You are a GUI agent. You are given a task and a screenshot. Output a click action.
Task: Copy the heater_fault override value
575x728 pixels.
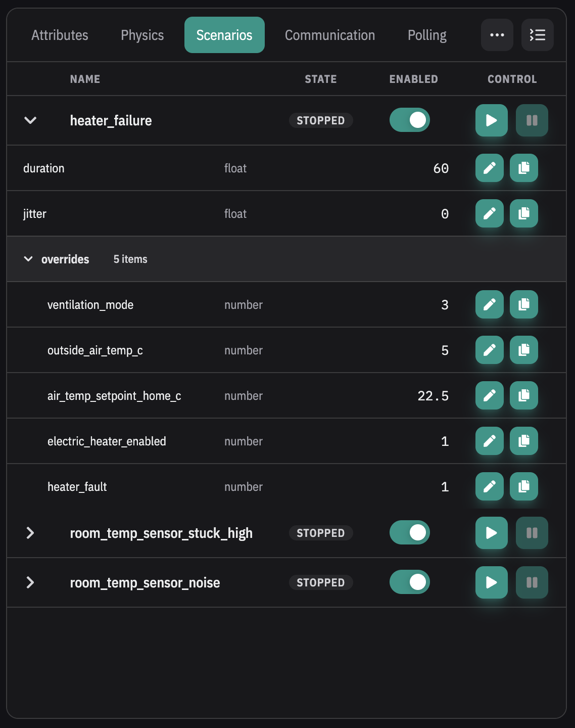click(523, 486)
